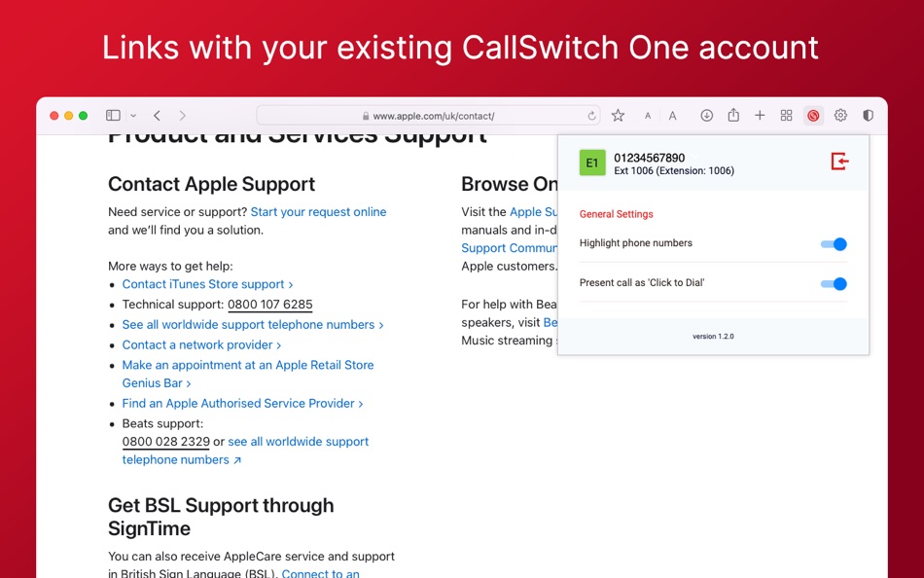Expand the sidebar dropdown chevron

[133, 116]
